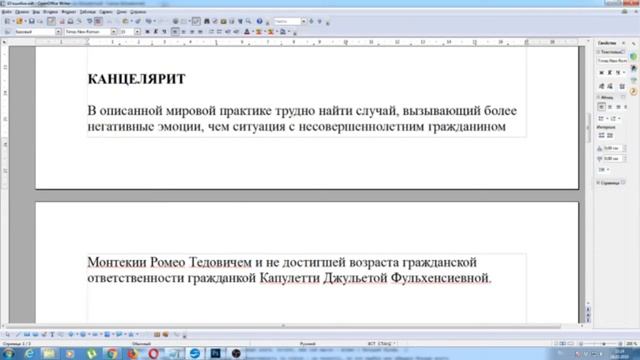
Task: Toggle Show Draw Functions button
Action: pos(196,21)
